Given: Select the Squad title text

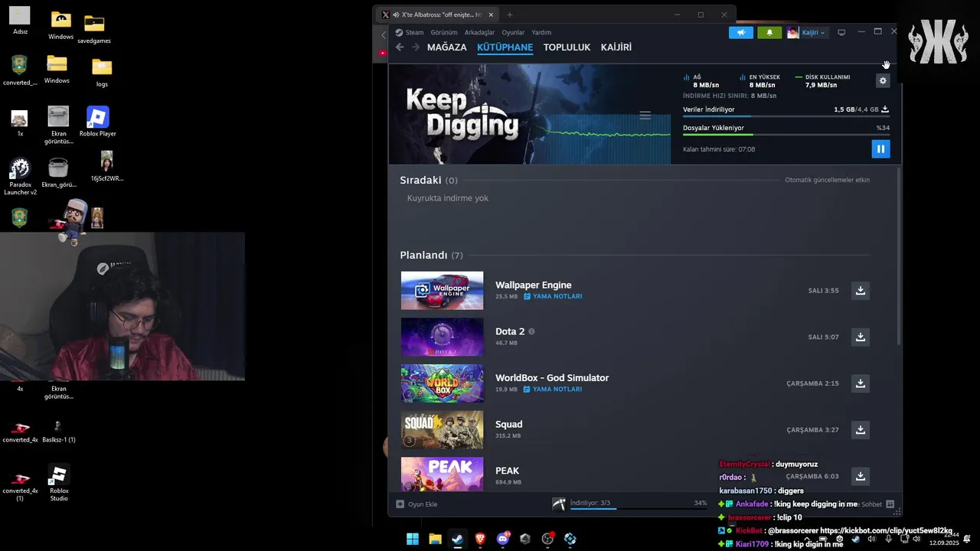Looking at the screenshot, I should [x=508, y=424].
